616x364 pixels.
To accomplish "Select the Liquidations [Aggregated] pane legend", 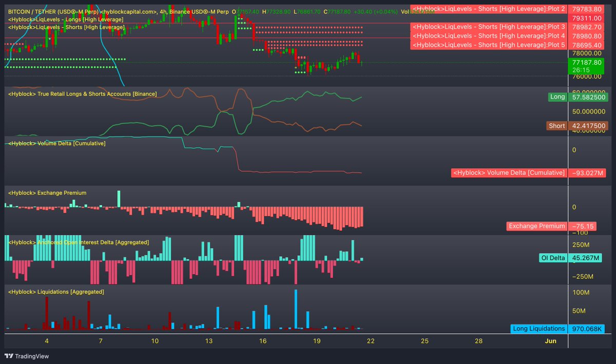I will click(x=56, y=292).
